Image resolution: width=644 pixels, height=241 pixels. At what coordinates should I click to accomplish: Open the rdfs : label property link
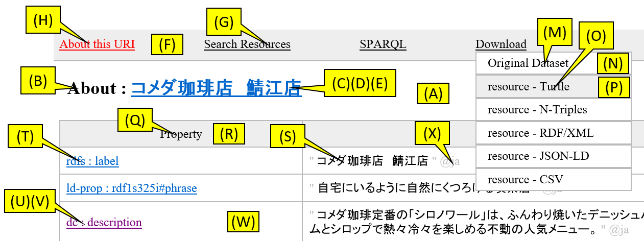coord(92,161)
